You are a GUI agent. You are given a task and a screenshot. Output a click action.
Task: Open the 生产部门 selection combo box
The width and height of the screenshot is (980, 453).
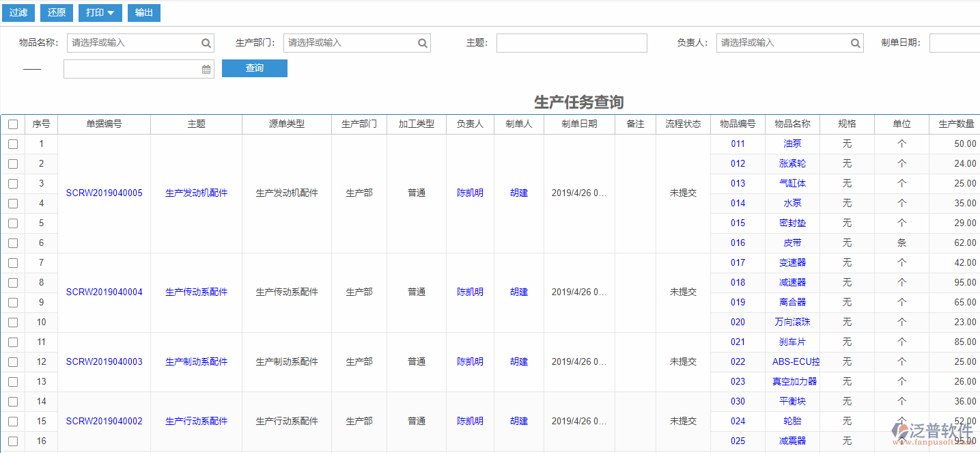[350, 43]
